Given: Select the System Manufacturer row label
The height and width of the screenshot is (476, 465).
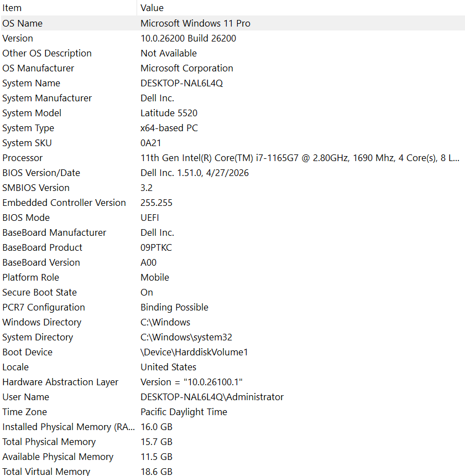Looking at the screenshot, I should tap(47, 98).
